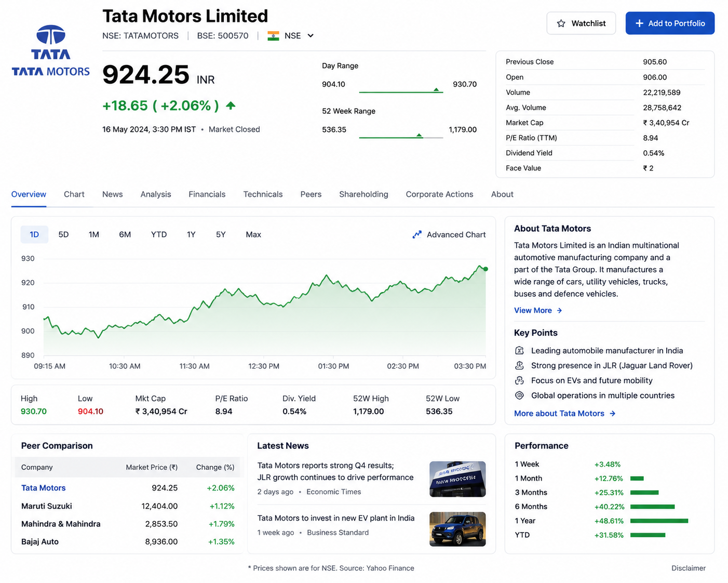Click the plus icon in Add to Portfolio

pos(639,23)
